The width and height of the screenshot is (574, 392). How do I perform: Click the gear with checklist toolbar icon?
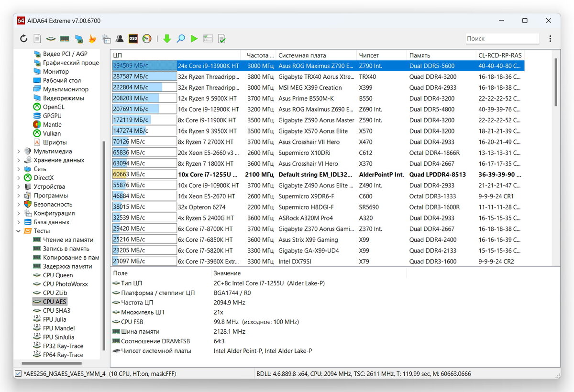[106, 39]
